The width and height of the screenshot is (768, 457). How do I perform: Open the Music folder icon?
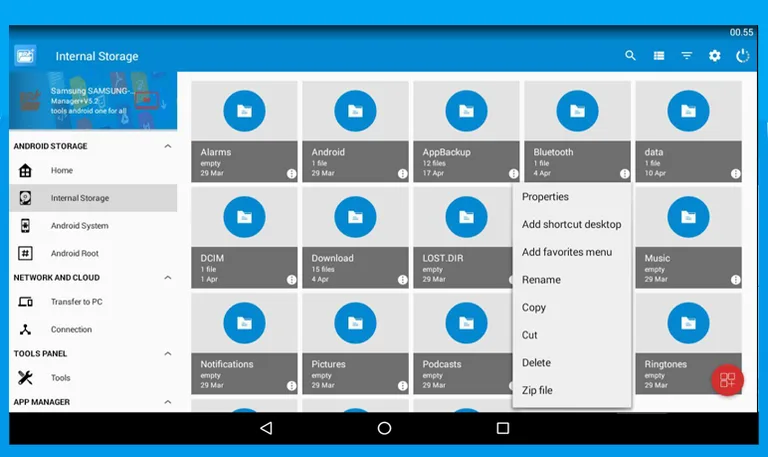[688, 217]
